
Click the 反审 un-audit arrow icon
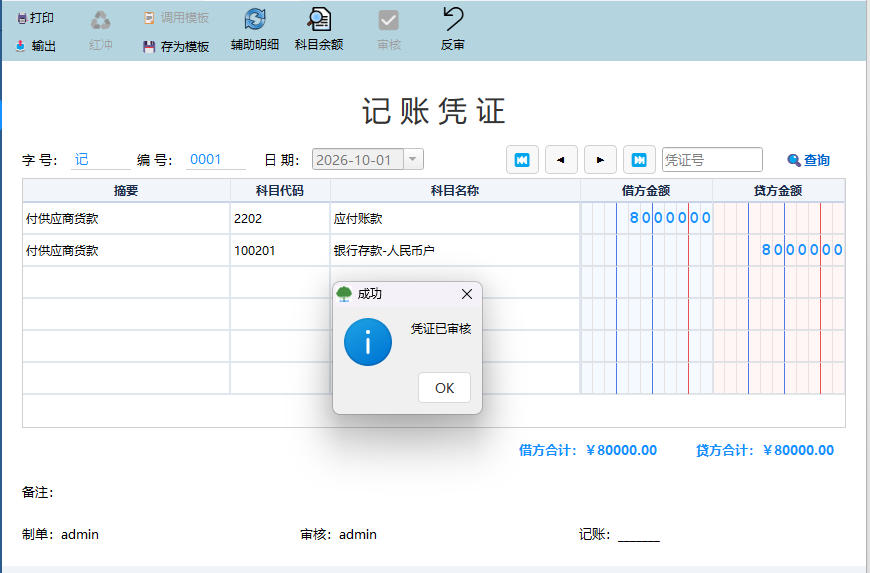click(453, 18)
